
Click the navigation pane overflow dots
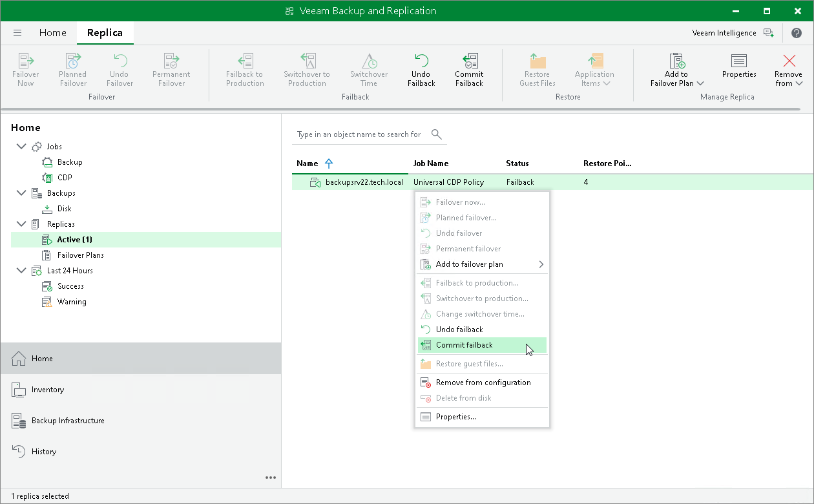271,478
